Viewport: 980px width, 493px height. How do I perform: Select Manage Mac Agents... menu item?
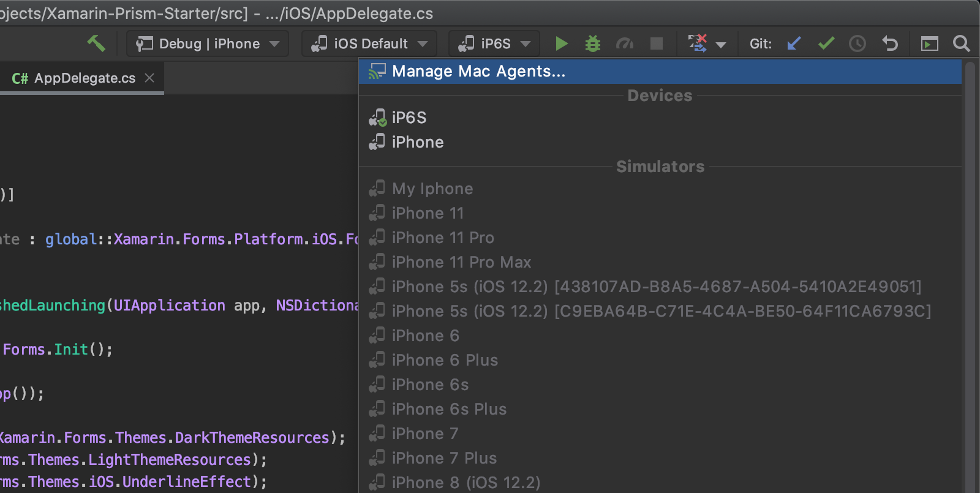click(660, 72)
